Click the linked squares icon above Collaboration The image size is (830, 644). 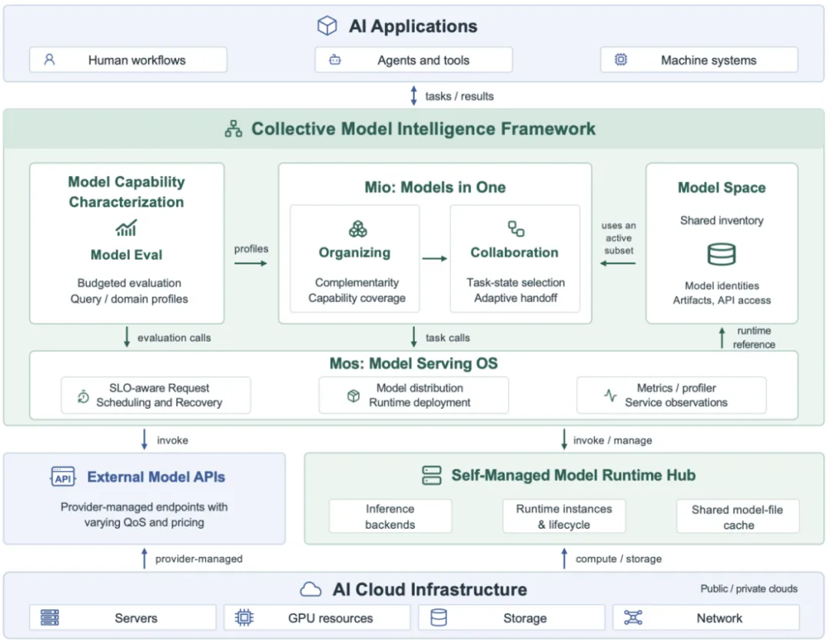(516, 228)
